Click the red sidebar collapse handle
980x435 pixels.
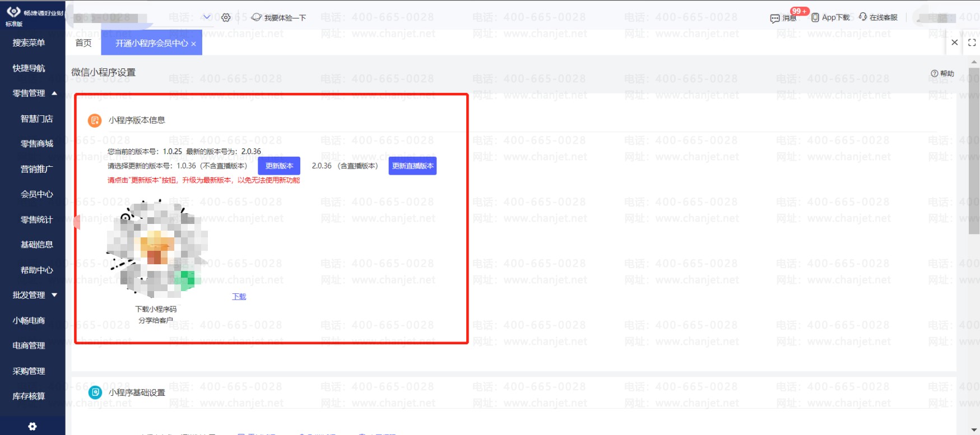[x=77, y=222]
